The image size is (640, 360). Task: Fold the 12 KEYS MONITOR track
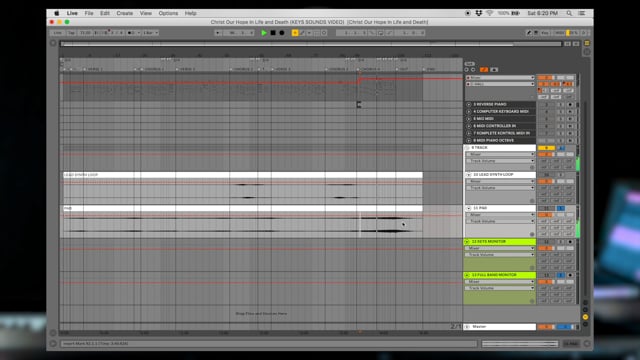click(467, 242)
